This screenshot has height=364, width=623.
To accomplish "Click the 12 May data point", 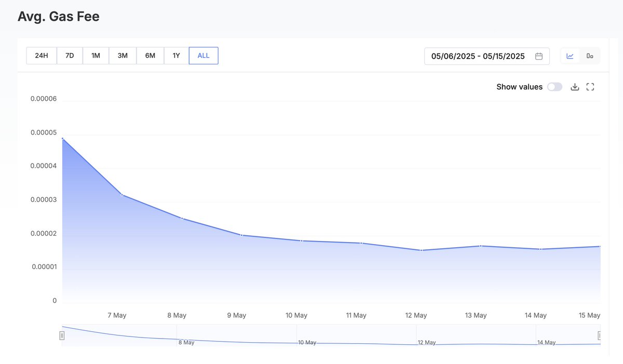I will 421,250.
